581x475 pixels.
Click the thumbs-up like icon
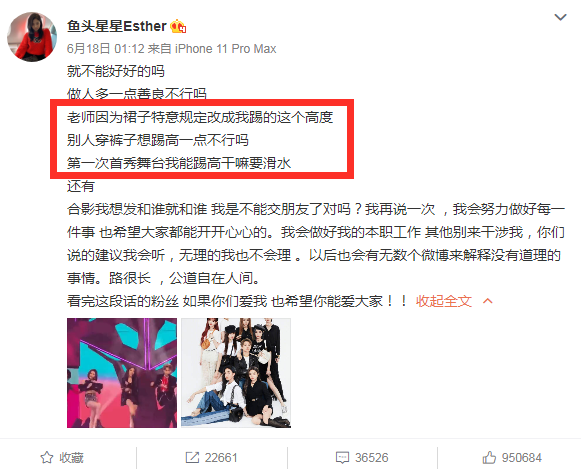[x=489, y=458]
